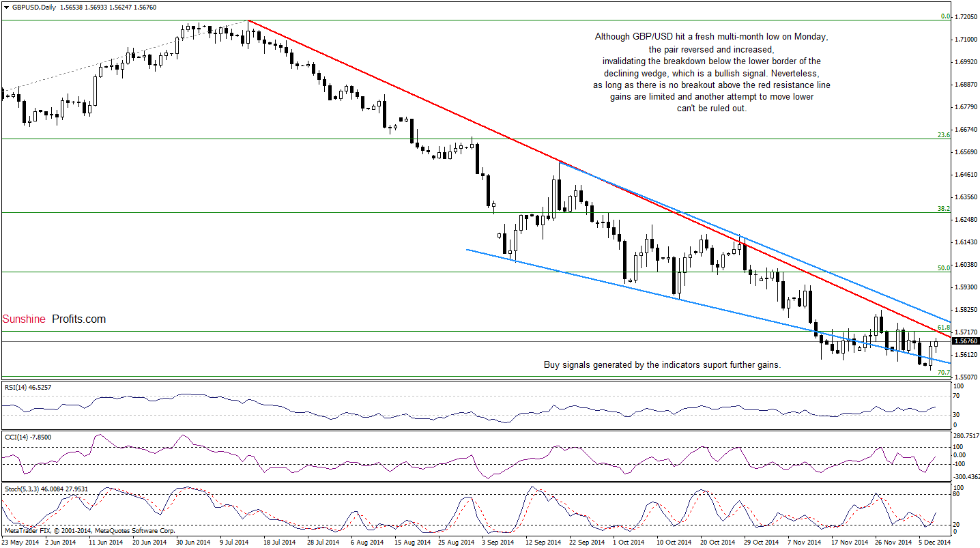Click the 1.5825 price axis label
The image size is (980, 548).
pyautogui.click(x=965, y=309)
